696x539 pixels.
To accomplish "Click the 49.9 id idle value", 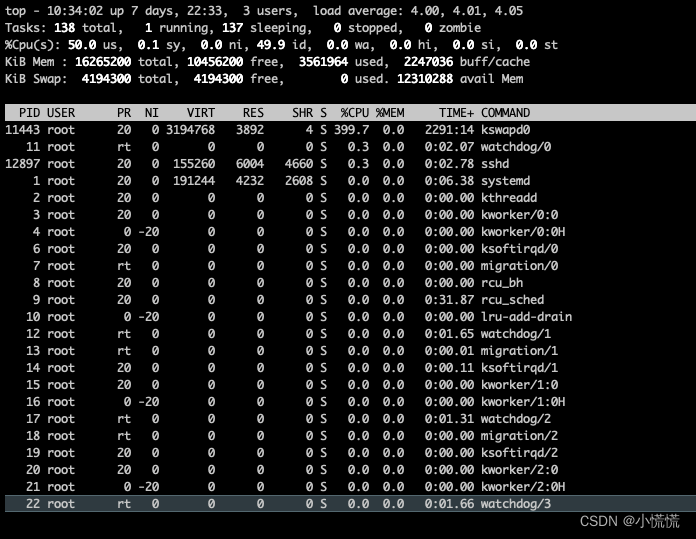I will (271, 45).
